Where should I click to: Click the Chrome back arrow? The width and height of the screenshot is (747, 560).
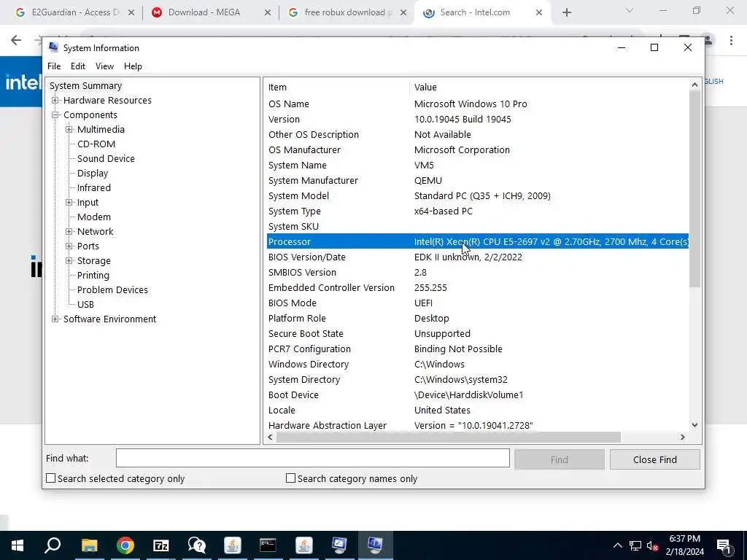[16, 40]
